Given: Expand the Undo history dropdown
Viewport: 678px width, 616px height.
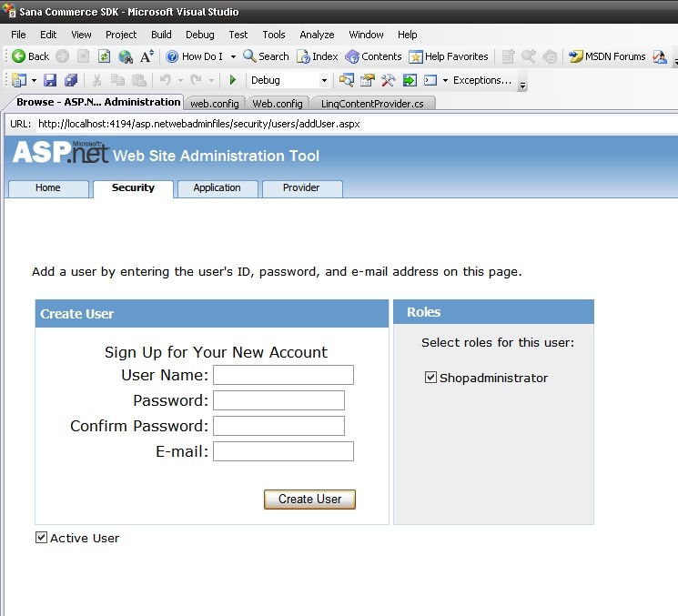Looking at the screenshot, I should 180,80.
